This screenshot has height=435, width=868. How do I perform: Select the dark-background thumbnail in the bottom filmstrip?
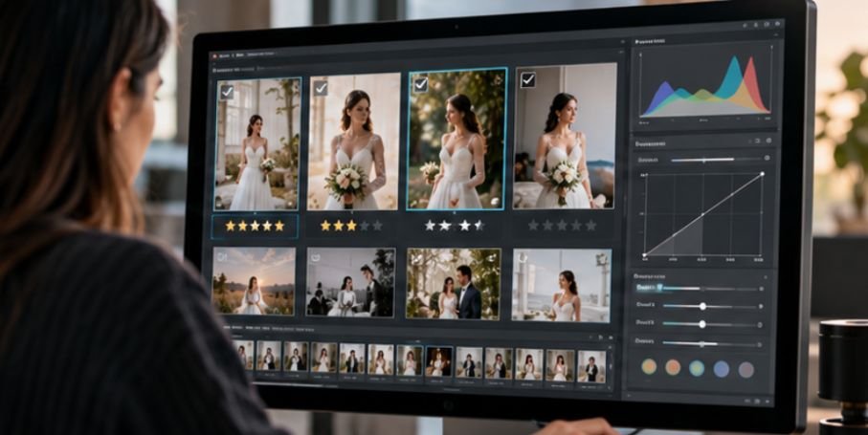click(x=438, y=361)
